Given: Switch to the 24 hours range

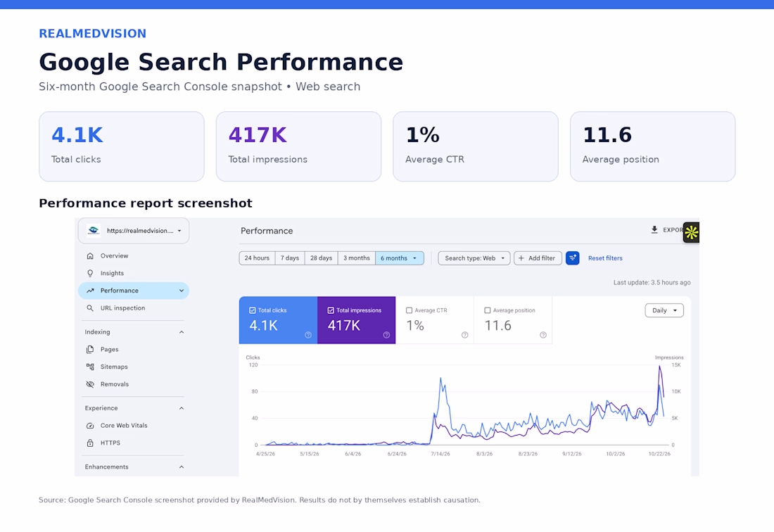Looking at the screenshot, I should (257, 258).
